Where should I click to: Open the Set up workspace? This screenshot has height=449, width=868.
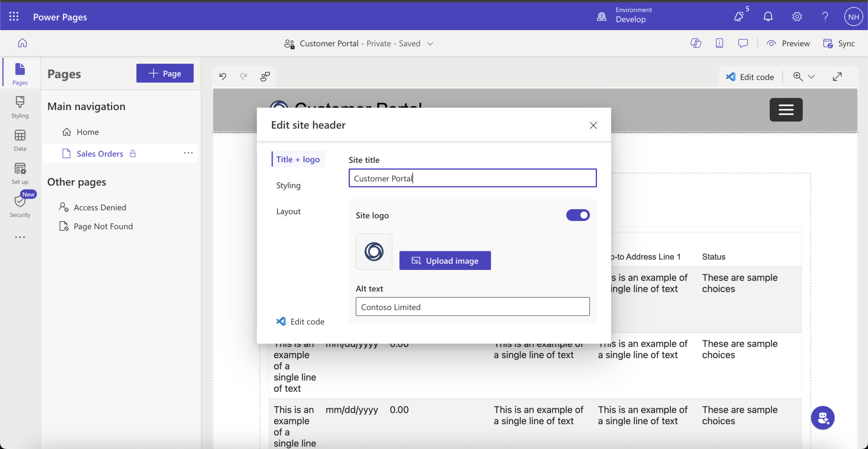click(20, 173)
